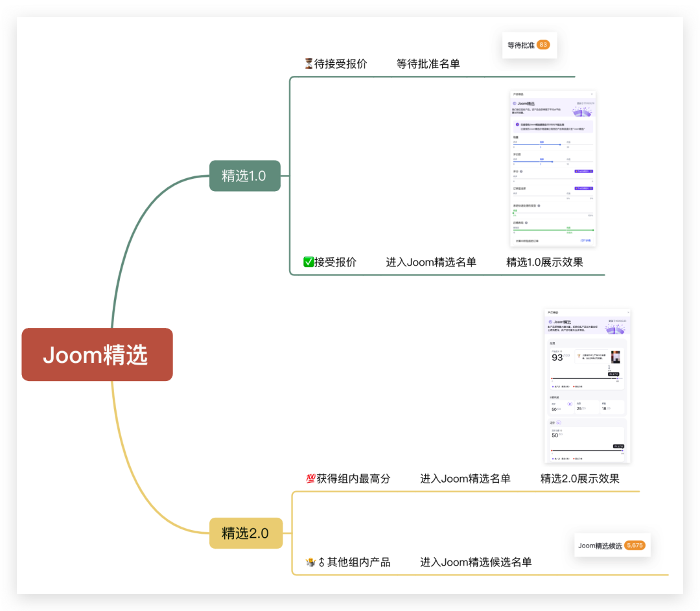The width and height of the screenshot is (700, 611).
Task: Open the 精选1.0 display effect screenshot
Action: coord(553,168)
